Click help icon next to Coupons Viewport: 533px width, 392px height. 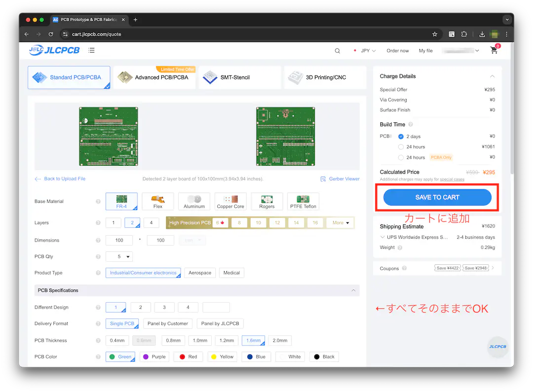[404, 268]
